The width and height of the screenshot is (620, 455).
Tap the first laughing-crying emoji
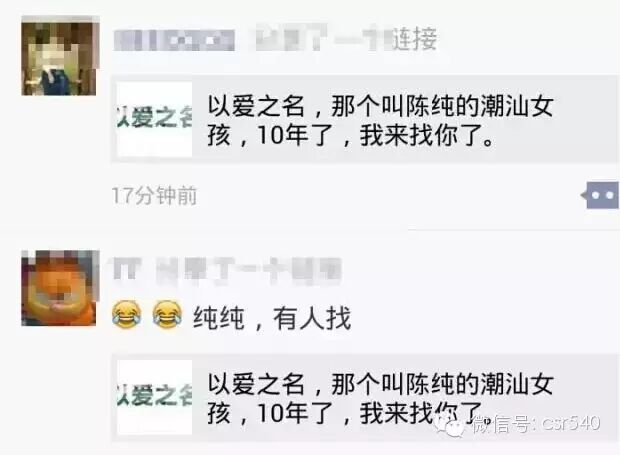127,315
